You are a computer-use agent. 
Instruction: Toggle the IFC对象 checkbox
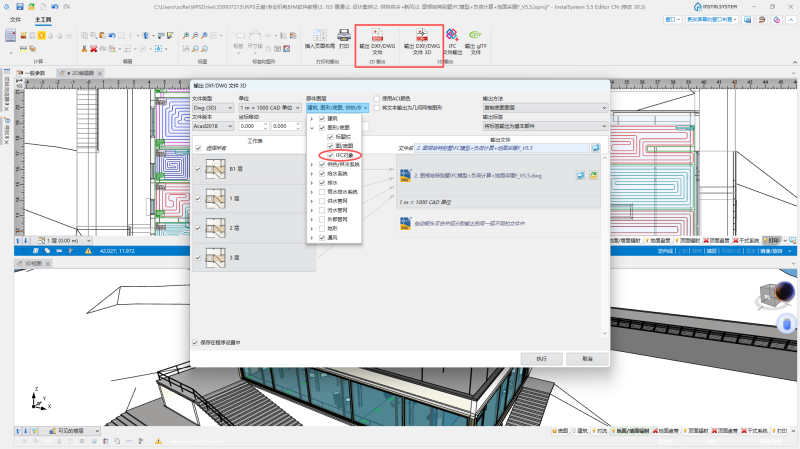(x=330, y=155)
